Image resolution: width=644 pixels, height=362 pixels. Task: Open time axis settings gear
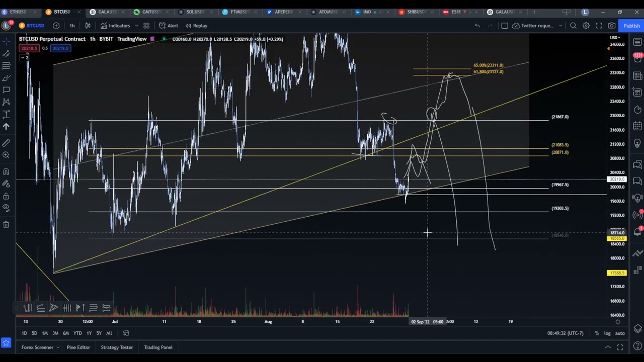[617, 322]
